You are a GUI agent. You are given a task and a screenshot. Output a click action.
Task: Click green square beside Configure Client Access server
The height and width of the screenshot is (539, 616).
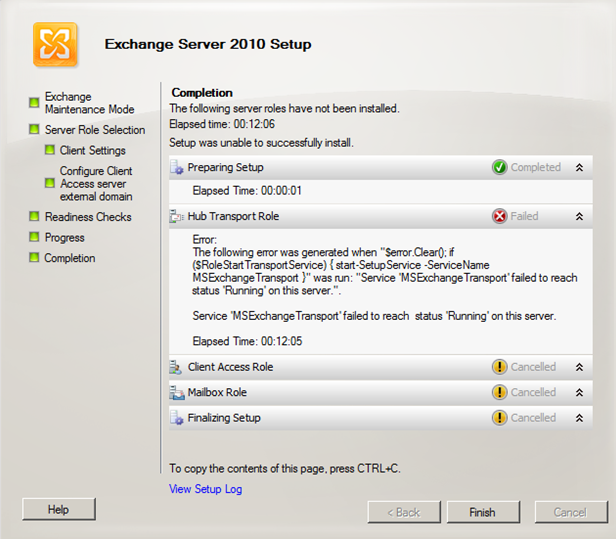[x=50, y=183]
